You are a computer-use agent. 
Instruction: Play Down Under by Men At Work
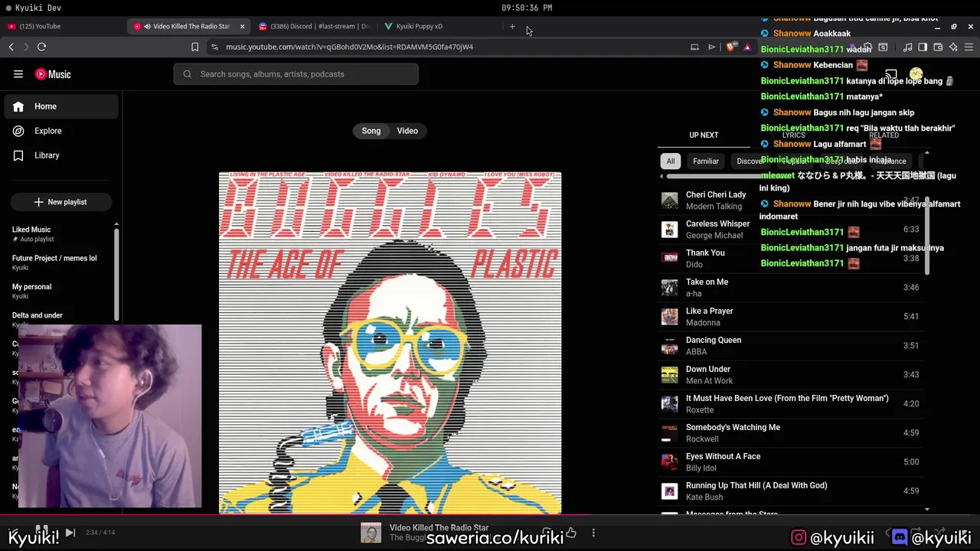[x=791, y=375]
